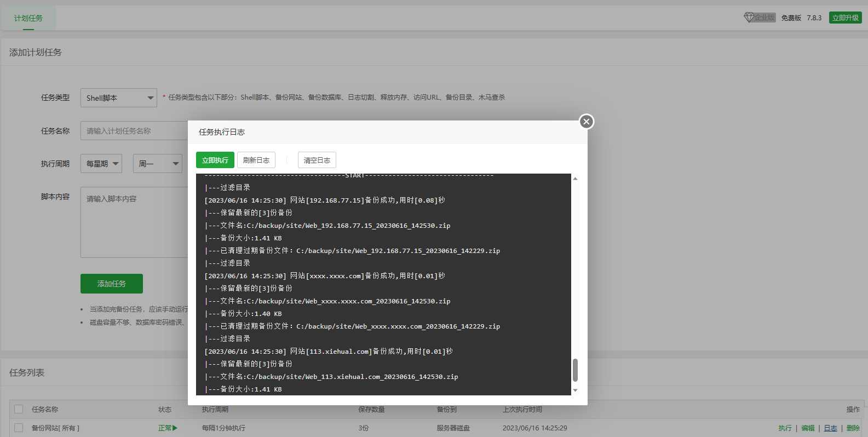Click the 脚本内容 text area
The width and height of the screenshot is (868, 437).
134,222
